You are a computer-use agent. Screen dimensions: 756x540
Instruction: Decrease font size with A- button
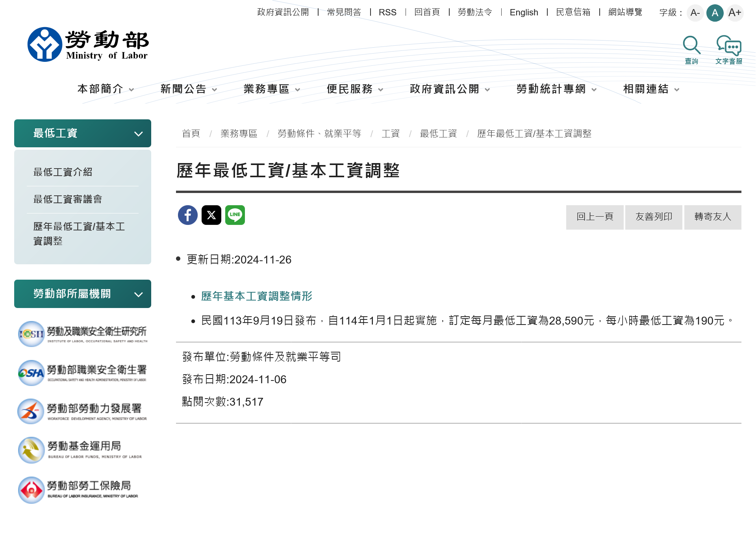(x=695, y=13)
